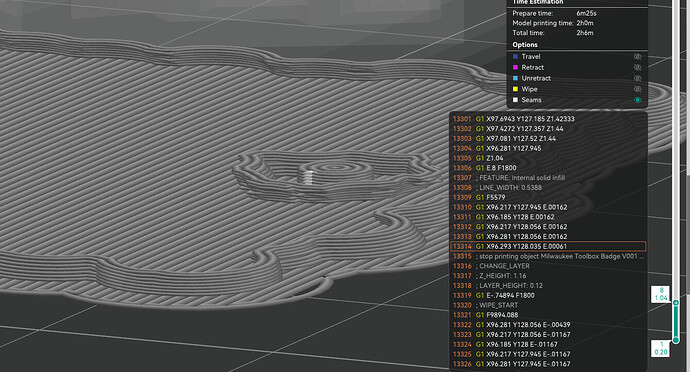Click the LAYER_HEIGHT 0.12 comment line
This screenshot has width=690, height=372.
[548, 285]
